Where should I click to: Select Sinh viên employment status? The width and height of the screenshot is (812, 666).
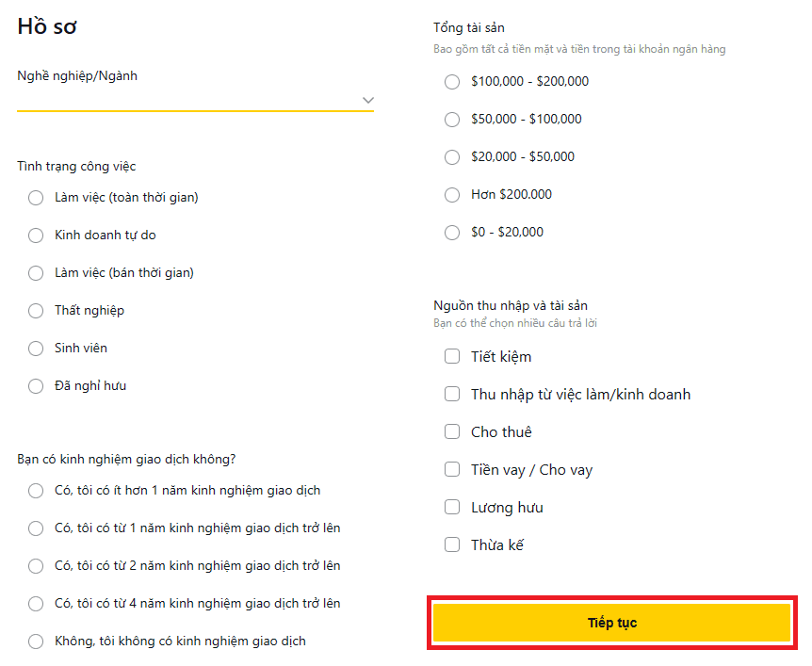[36, 348]
